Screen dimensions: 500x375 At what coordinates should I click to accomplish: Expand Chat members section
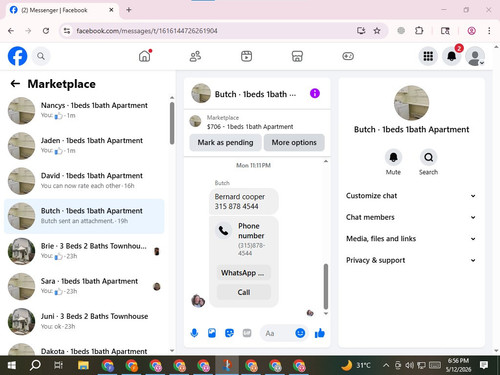coord(411,217)
